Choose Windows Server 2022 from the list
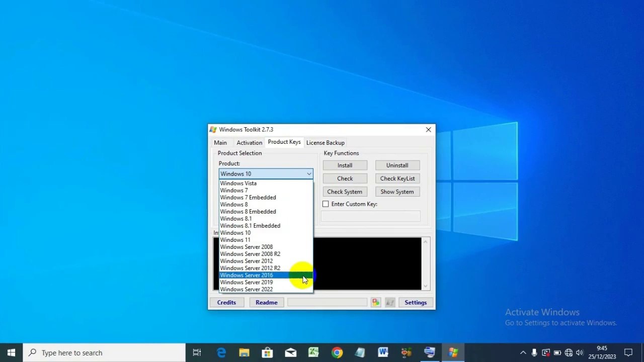Image resolution: width=644 pixels, height=362 pixels. tap(266, 289)
